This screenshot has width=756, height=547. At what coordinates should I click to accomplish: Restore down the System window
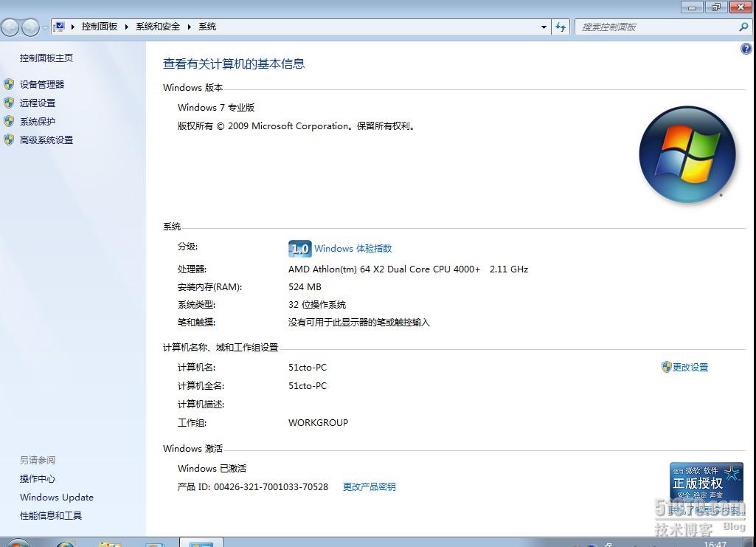pos(716,7)
